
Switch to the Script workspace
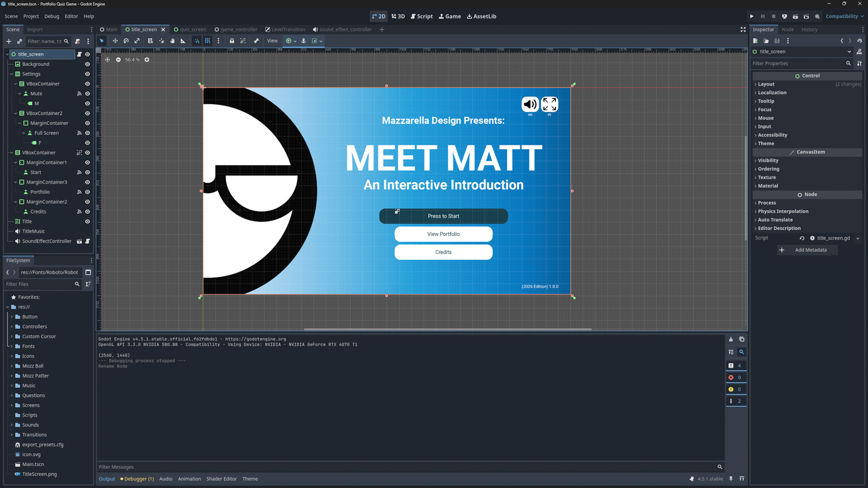point(422,16)
